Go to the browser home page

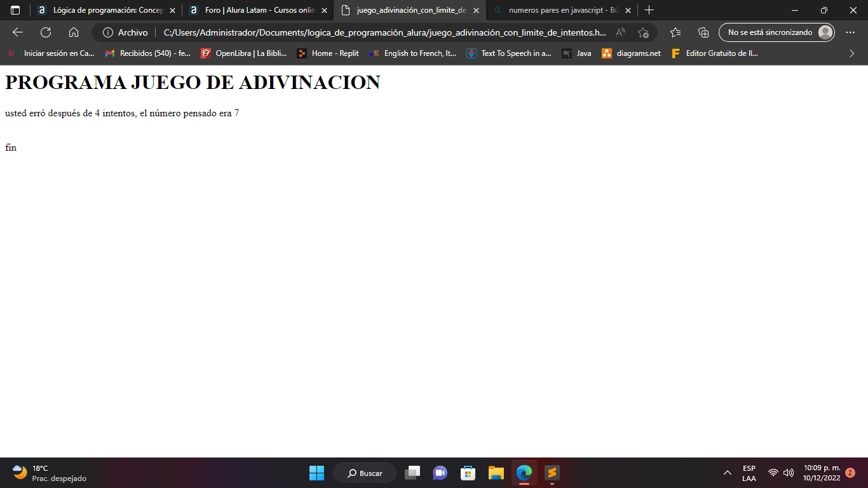[x=74, y=32]
